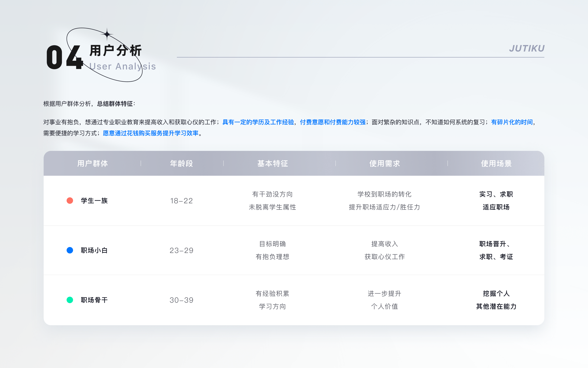Click the 进一步提升 text
The width and height of the screenshot is (588, 368).
tap(384, 293)
